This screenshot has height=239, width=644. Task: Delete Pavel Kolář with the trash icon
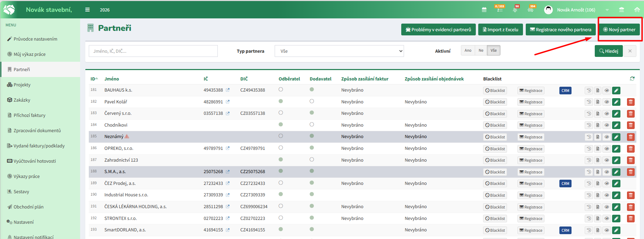click(x=631, y=102)
